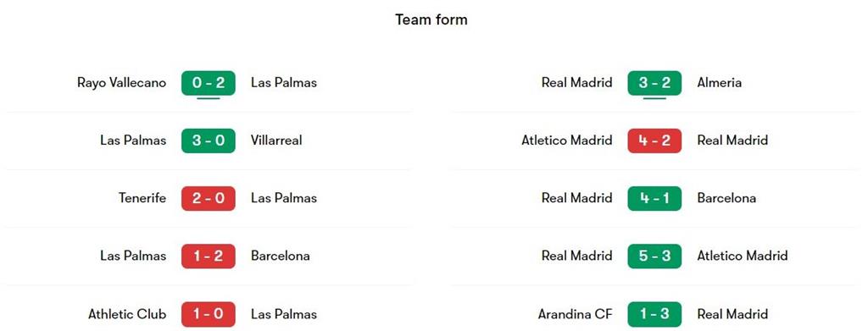
Task: Select the Real Madrid 4-1 Barcelona score
Action: coord(654,198)
